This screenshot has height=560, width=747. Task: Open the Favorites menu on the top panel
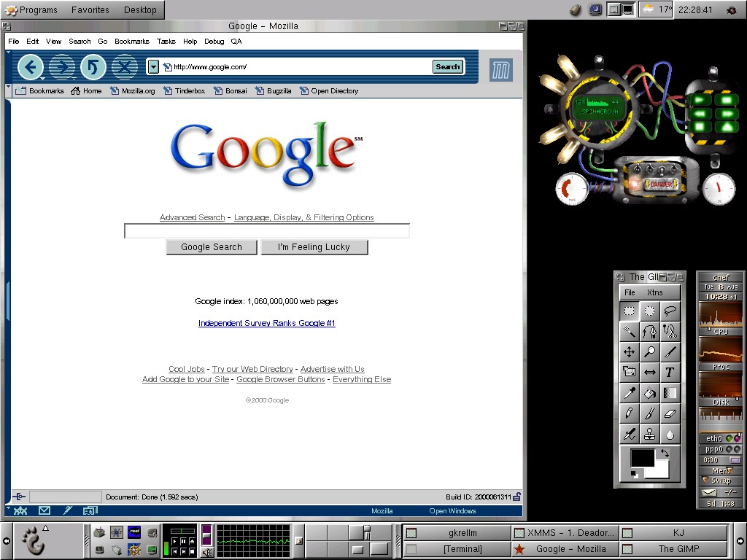(90, 10)
